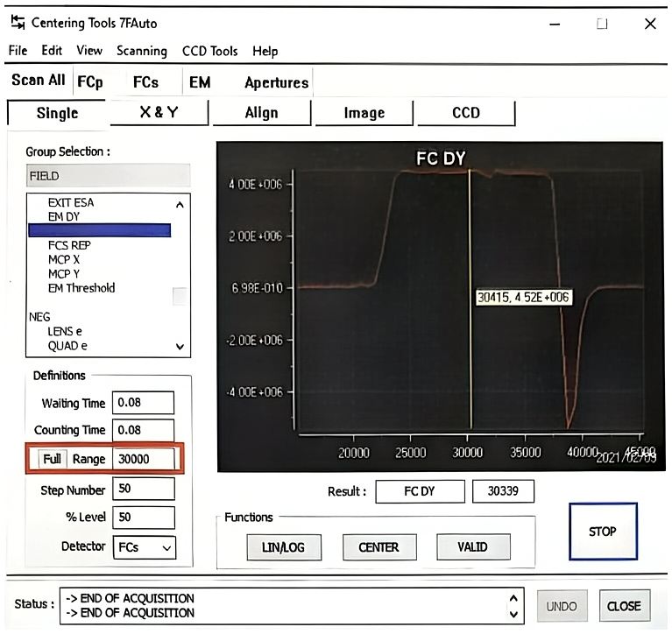Click the Result value field showing 30339
672x634 pixels.
503,491
